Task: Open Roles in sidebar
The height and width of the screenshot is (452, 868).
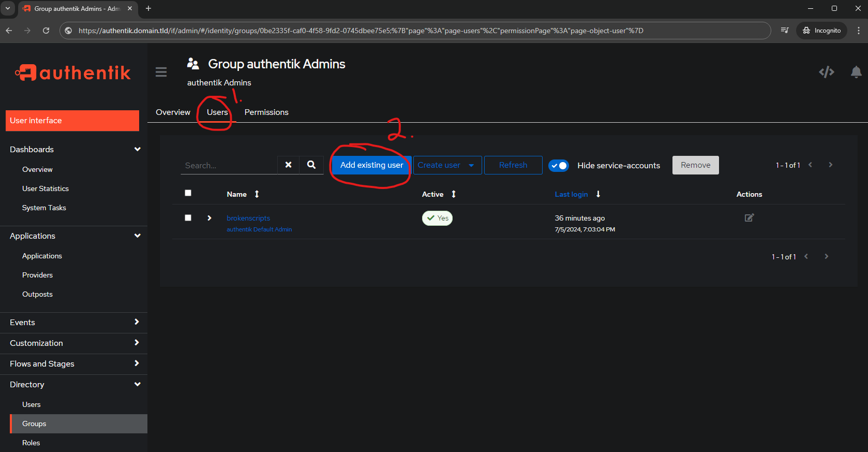Action: coord(31,443)
